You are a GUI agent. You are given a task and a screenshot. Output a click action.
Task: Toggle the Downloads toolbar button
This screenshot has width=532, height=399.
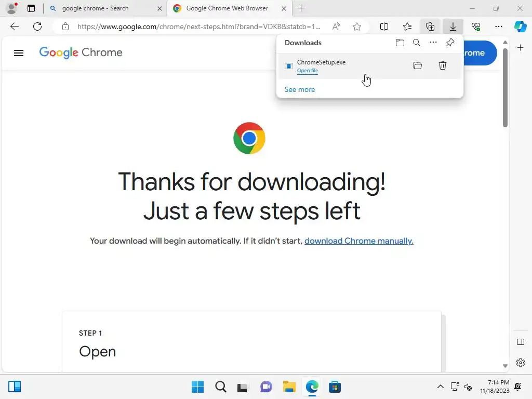tap(453, 26)
